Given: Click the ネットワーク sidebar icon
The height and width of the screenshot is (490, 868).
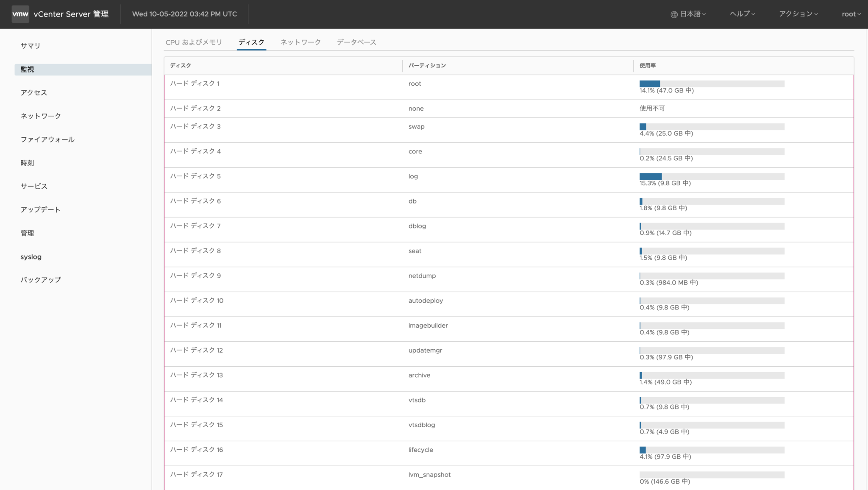Looking at the screenshot, I should pos(41,116).
